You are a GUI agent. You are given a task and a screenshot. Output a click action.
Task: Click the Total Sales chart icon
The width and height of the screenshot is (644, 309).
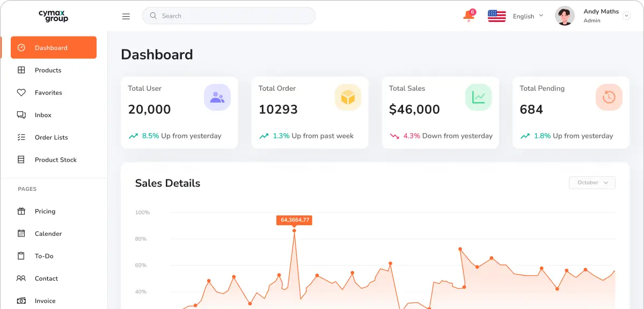coord(478,97)
